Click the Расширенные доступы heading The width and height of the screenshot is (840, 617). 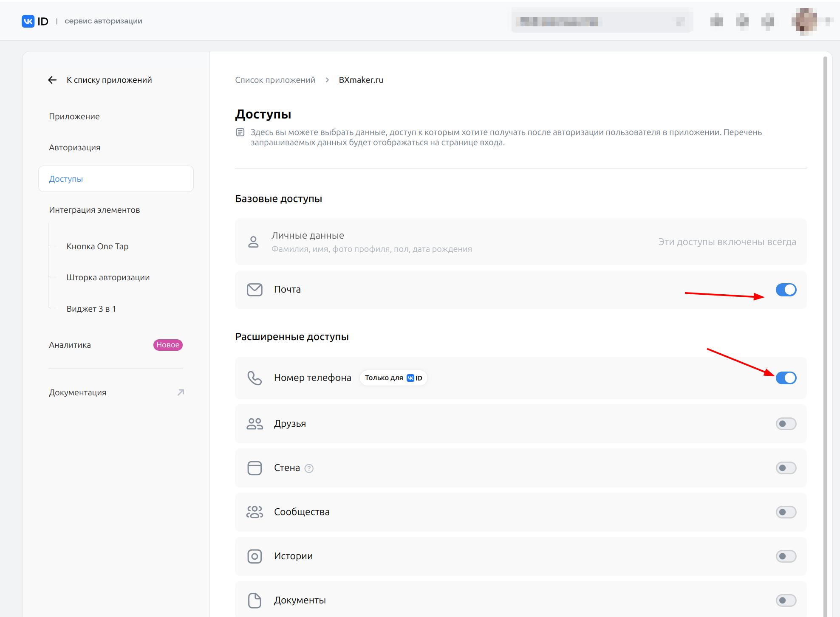click(292, 337)
